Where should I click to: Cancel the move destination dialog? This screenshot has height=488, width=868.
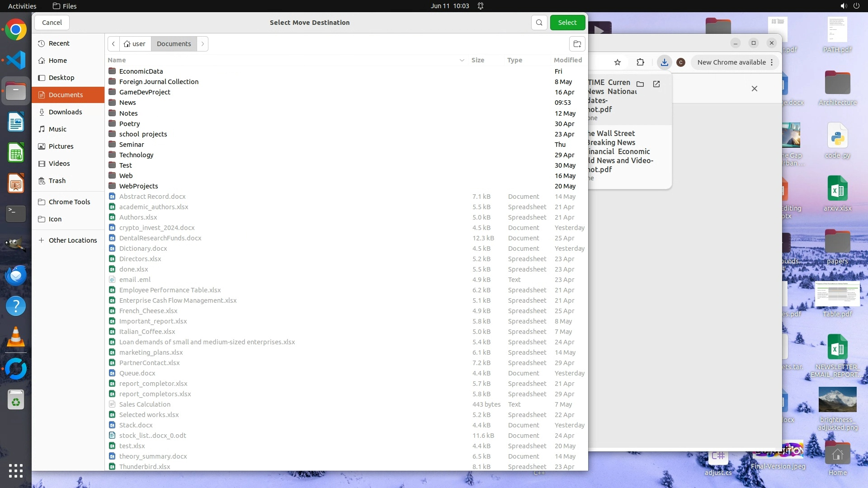pos(52,23)
